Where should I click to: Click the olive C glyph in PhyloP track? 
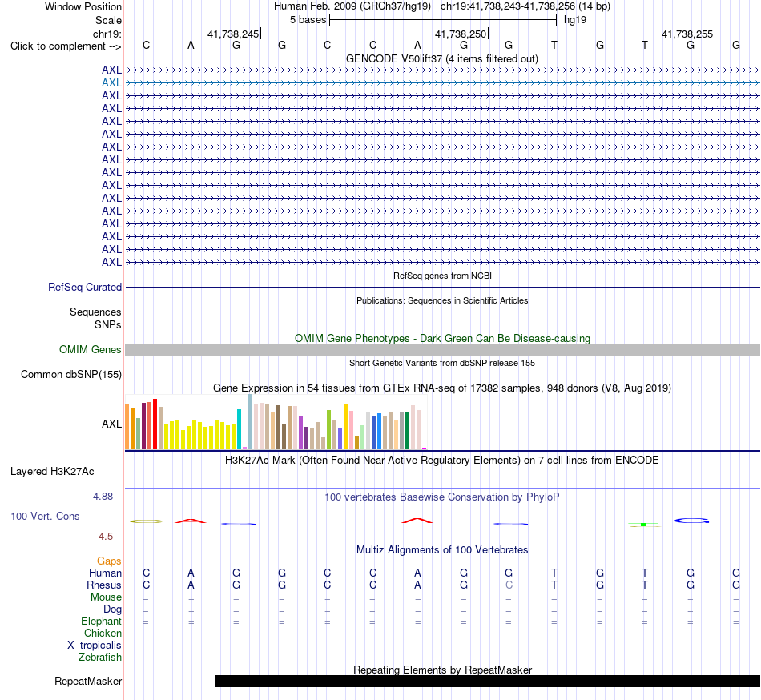coord(146,521)
